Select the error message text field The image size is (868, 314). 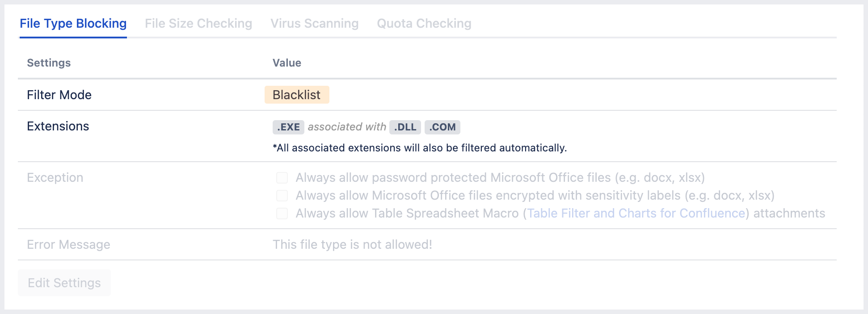coord(352,245)
